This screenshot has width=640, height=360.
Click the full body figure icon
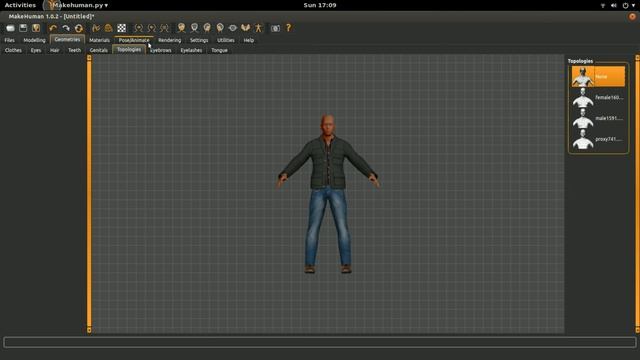coord(258,28)
